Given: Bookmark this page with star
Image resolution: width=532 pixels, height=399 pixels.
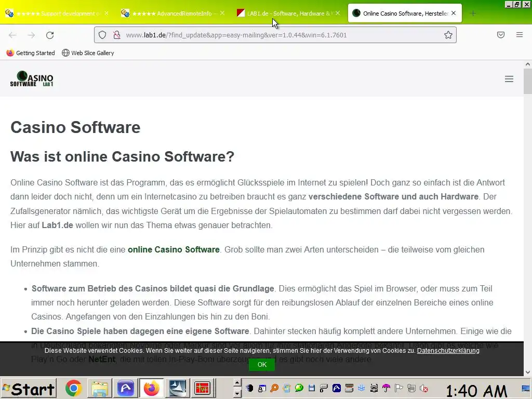Looking at the screenshot, I should point(448,35).
